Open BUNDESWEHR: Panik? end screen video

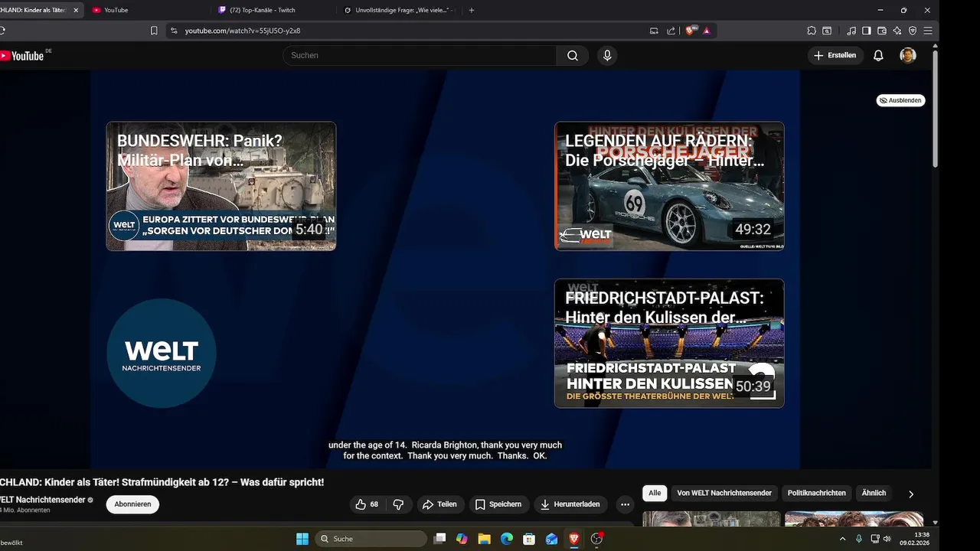(x=221, y=186)
